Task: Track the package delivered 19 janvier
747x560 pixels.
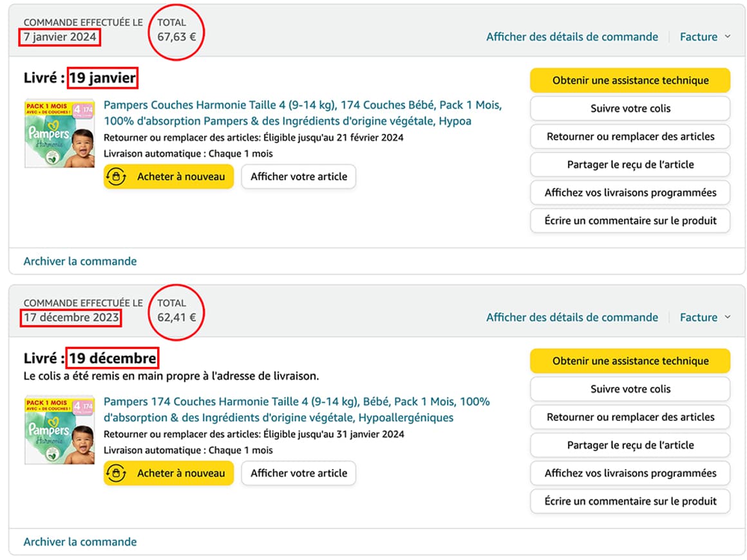Action: 630,108
